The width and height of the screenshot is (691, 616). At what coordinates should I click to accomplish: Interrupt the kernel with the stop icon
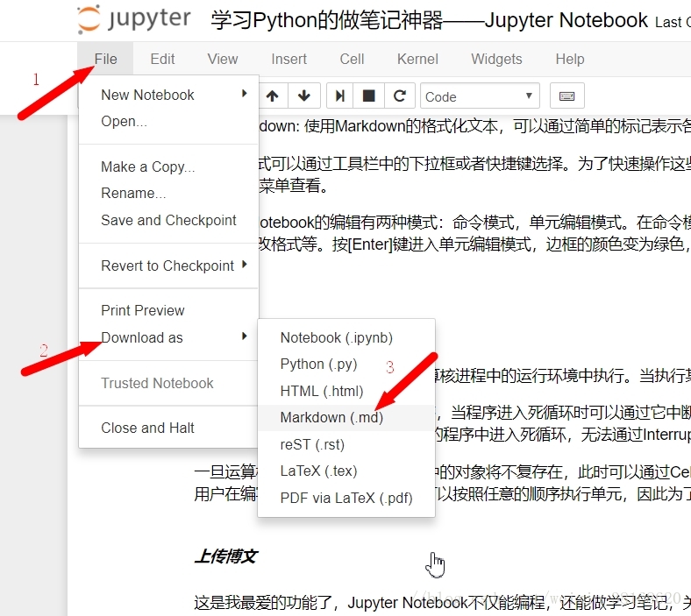click(368, 96)
